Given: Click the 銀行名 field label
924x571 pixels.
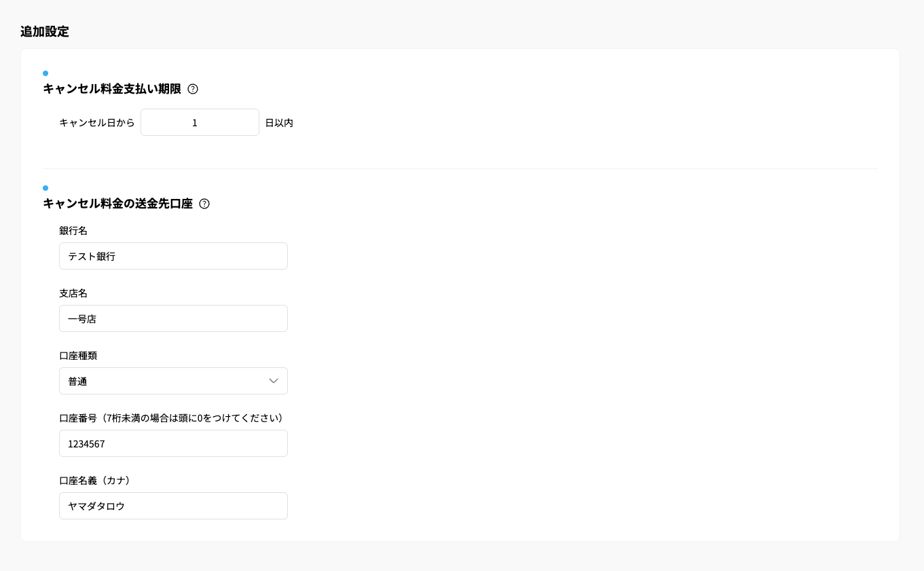Looking at the screenshot, I should tap(73, 231).
